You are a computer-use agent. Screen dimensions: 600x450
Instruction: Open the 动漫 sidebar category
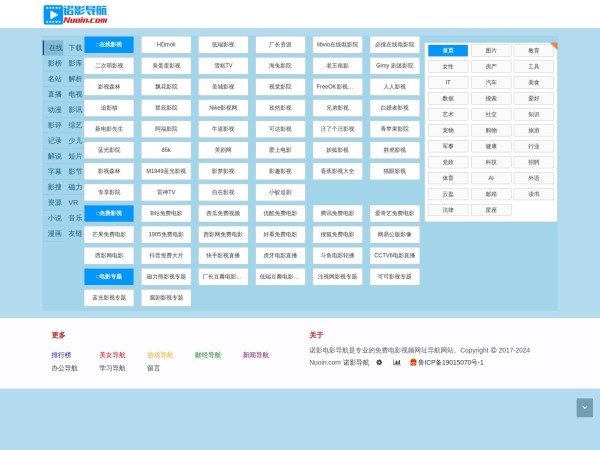click(x=55, y=110)
